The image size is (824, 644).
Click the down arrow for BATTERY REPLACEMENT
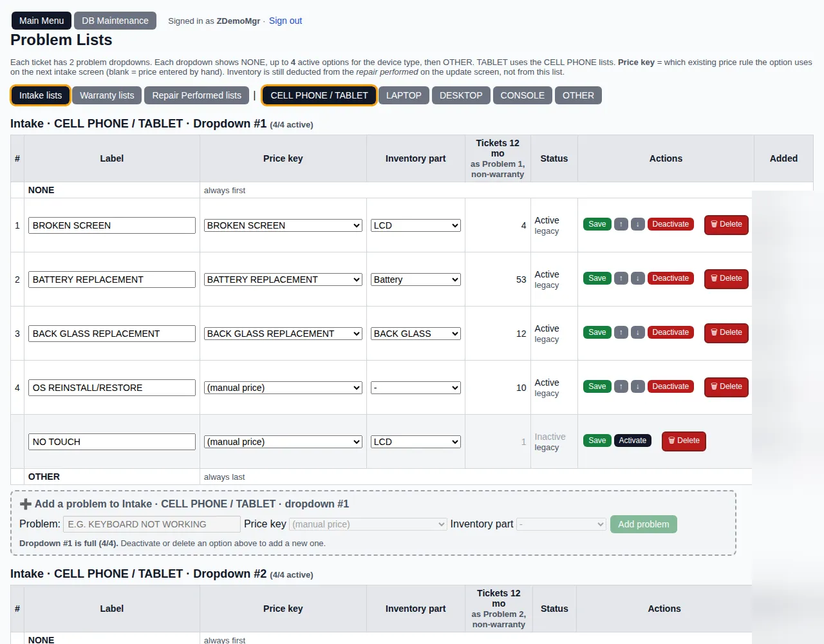[x=637, y=278]
